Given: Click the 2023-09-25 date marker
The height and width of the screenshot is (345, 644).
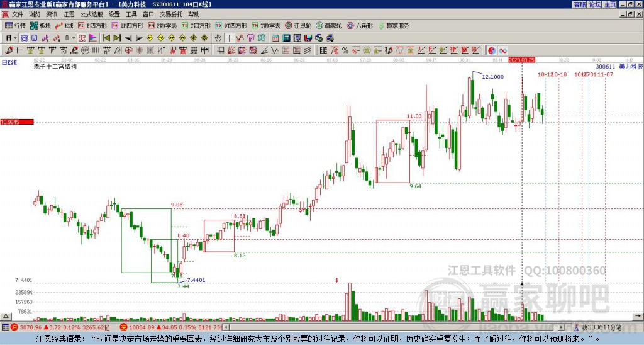Looking at the screenshot, I should tap(521, 60).
